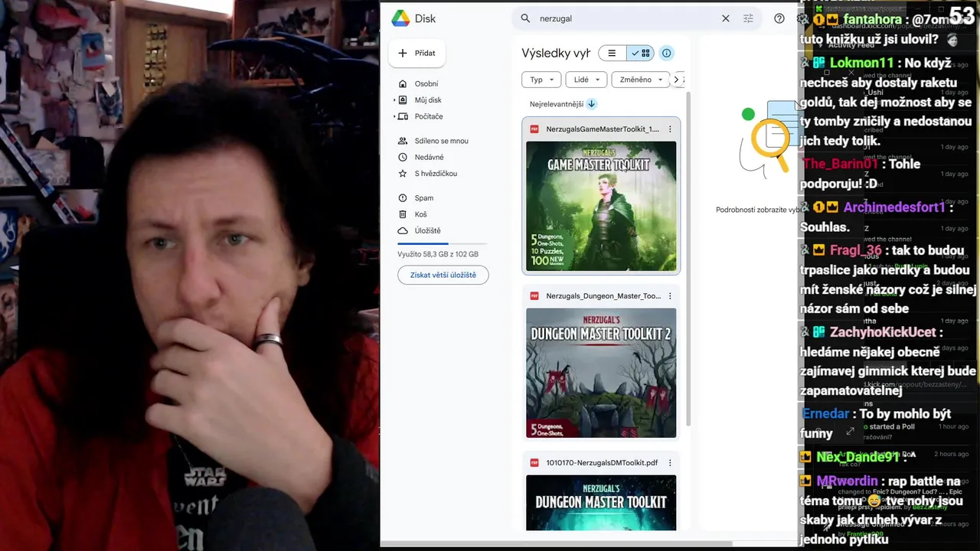Open more actions for 1010170-NerzugalsDMToolkit.pdf
Image resolution: width=980 pixels, height=551 pixels.
[670, 463]
